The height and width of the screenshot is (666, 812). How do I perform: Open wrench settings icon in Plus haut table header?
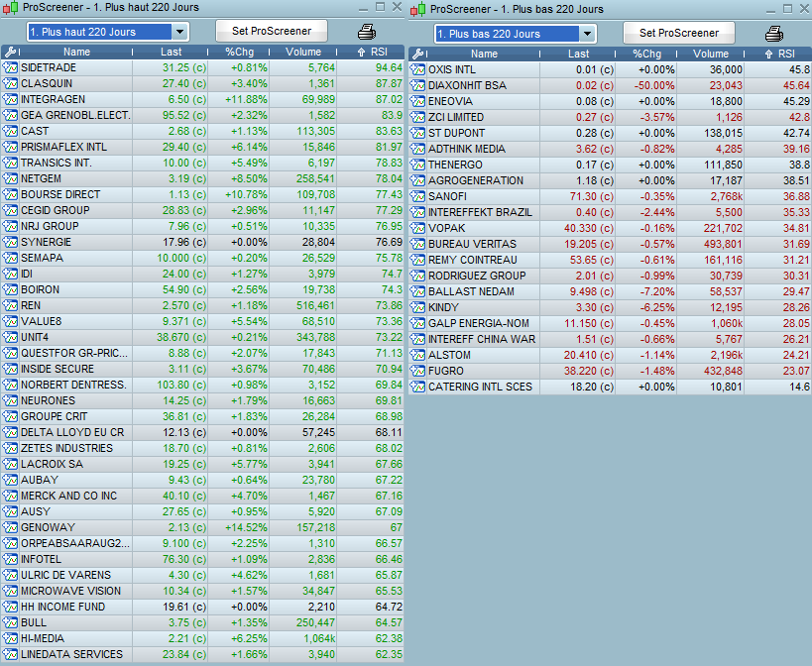(10, 52)
